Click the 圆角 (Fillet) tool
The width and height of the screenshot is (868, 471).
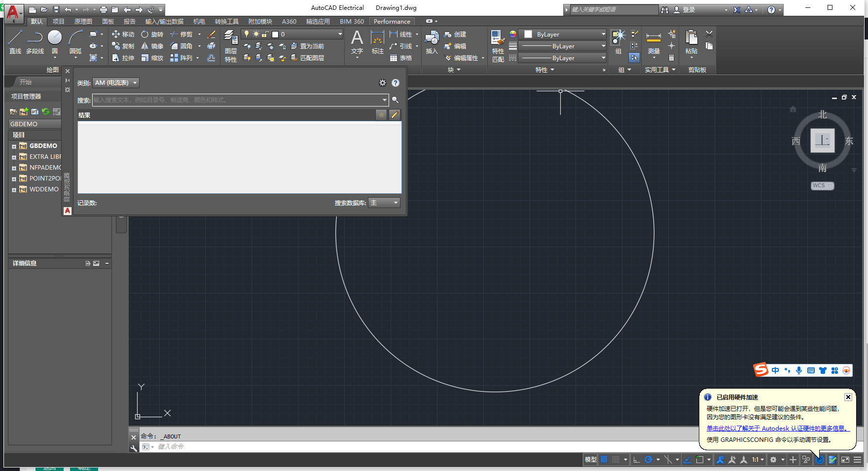pos(181,46)
